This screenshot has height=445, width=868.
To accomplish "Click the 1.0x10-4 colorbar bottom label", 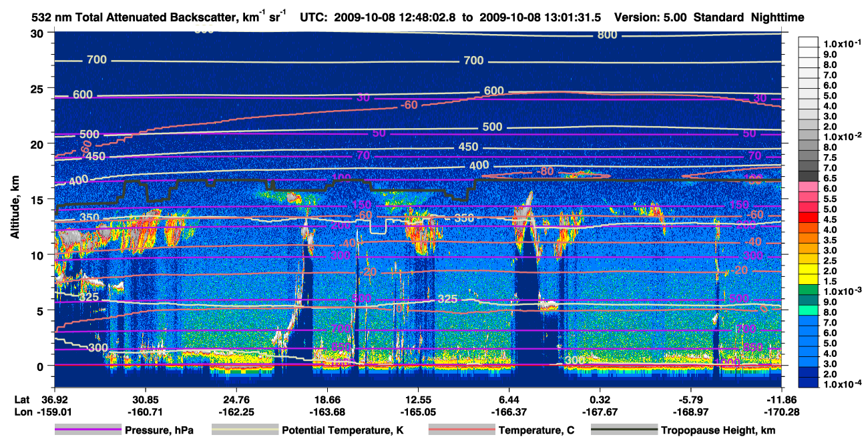I will click(x=843, y=385).
